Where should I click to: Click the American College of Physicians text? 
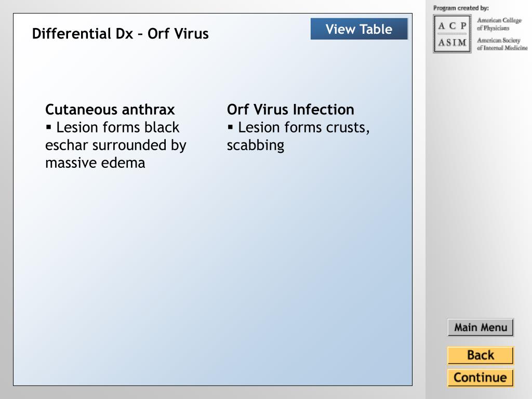click(x=499, y=24)
